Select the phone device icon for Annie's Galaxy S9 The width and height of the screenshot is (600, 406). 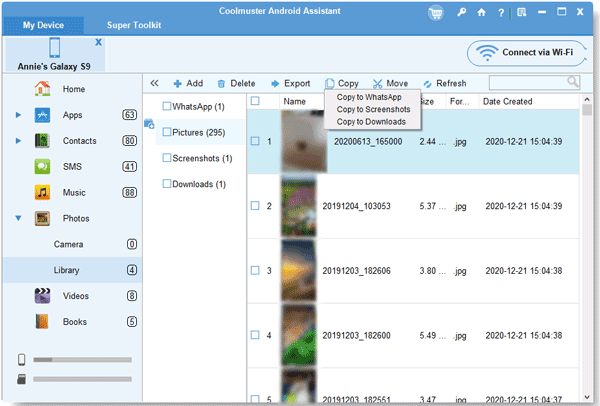pos(55,48)
